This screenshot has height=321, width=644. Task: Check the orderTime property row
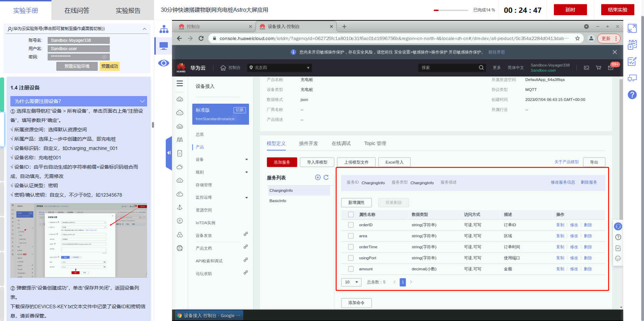(x=351, y=247)
